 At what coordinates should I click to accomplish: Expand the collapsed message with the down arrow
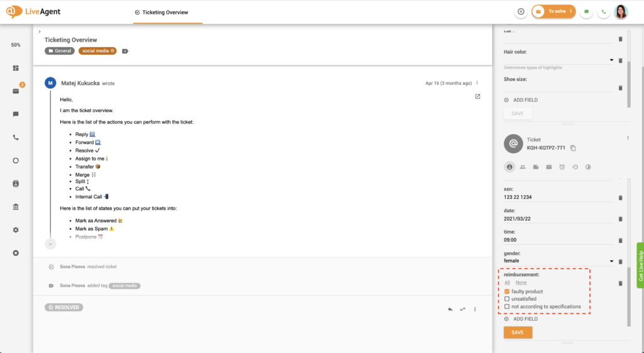50,244
